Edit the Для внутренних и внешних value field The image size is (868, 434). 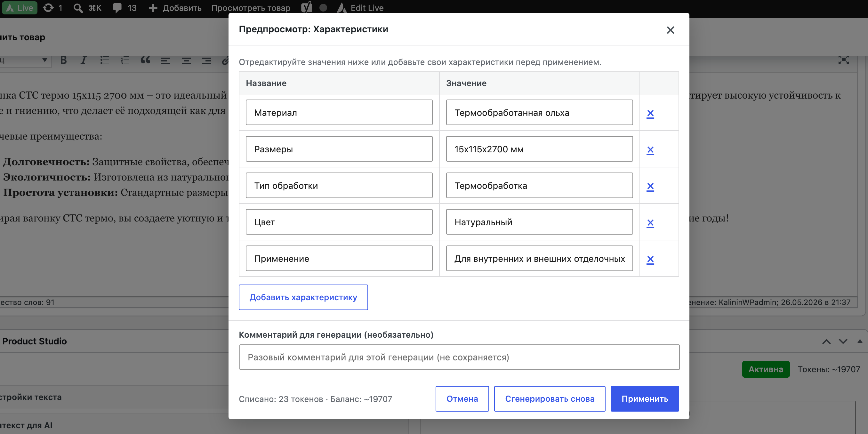[539, 258]
